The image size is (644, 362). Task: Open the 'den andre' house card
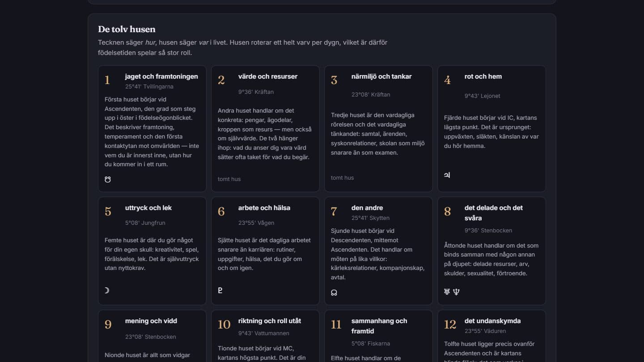(378, 251)
